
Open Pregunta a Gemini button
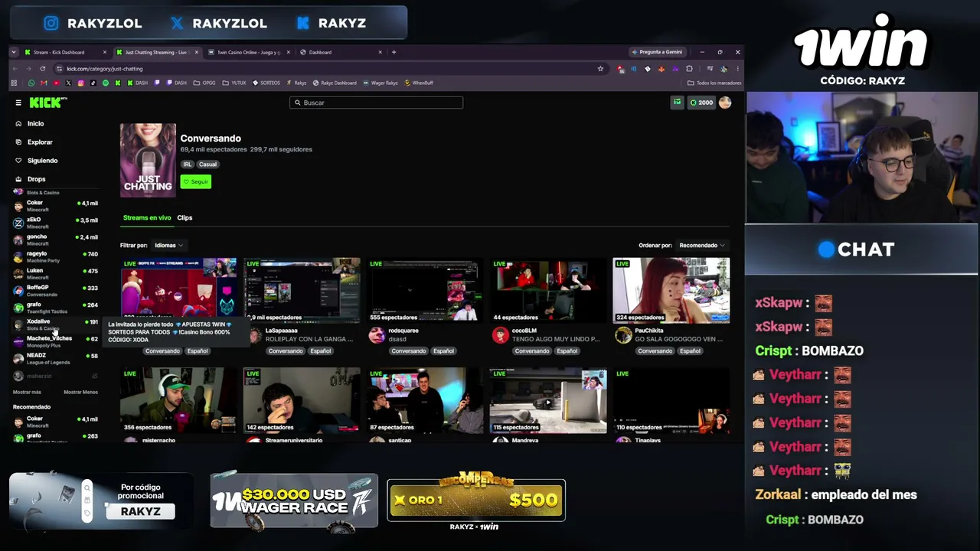pyautogui.click(x=657, y=52)
